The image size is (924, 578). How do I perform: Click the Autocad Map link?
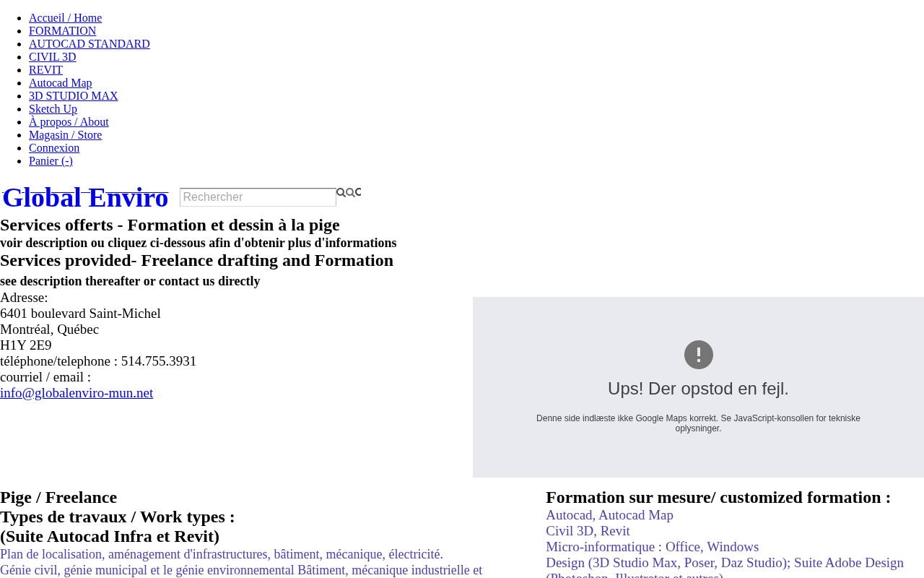pos(61,83)
